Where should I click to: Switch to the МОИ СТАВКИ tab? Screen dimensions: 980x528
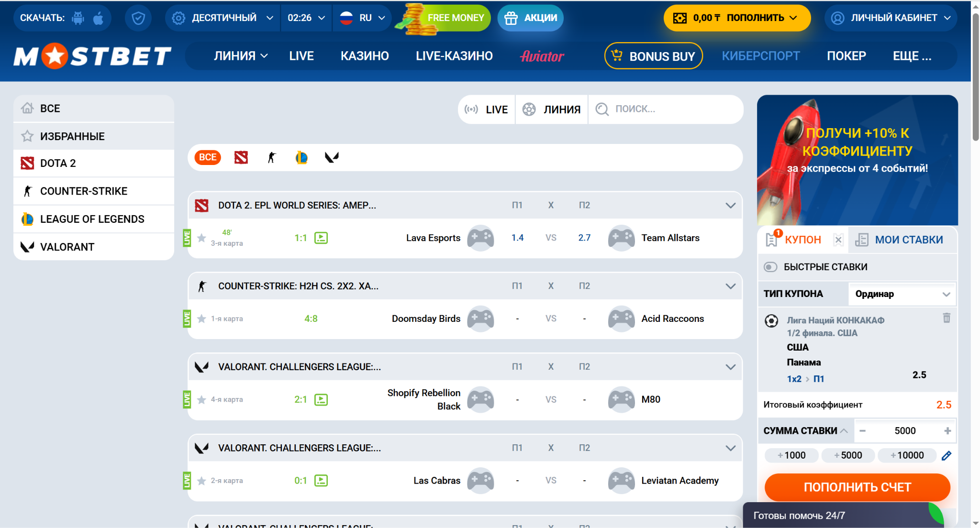click(x=902, y=240)
